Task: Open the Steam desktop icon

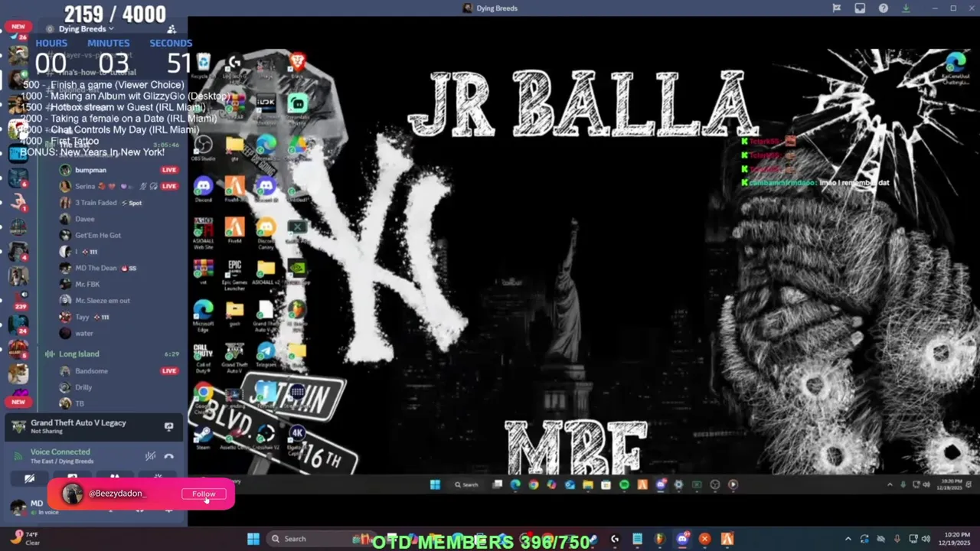Action: click(x=203, y=438)
